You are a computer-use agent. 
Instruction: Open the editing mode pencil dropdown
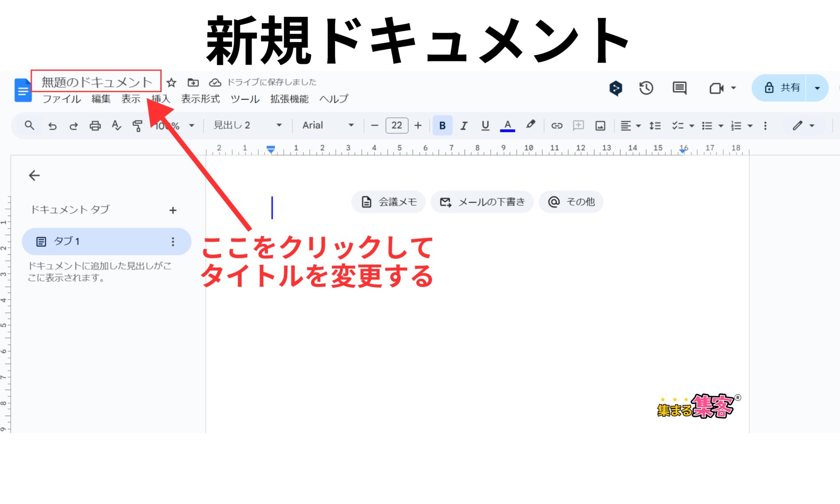click(803, 125)
